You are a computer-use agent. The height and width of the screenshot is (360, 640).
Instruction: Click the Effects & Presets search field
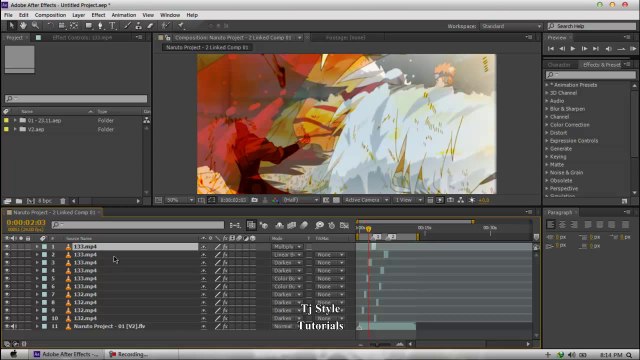(x=591, y=75)
